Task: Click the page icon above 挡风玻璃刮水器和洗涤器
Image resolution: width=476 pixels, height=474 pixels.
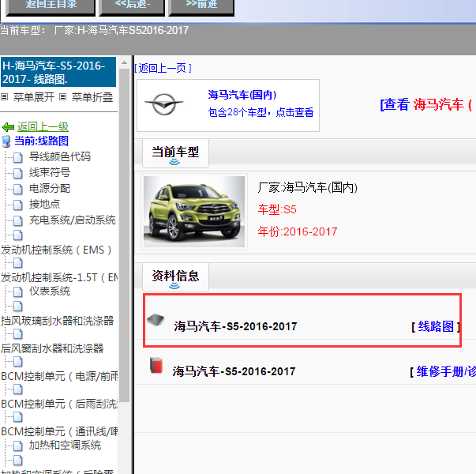Action: point(18,307)
